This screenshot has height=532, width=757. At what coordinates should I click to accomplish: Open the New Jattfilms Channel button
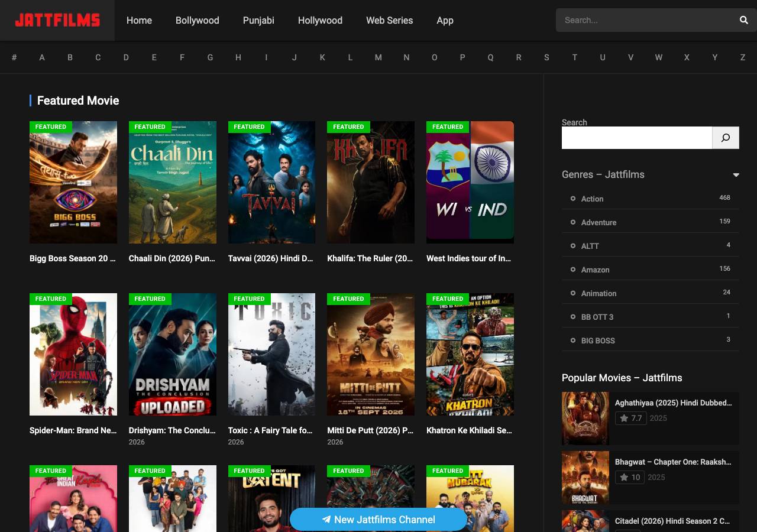pos(378,520)
